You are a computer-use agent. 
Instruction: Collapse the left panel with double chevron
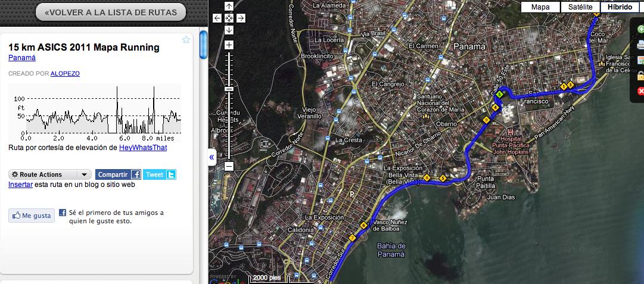[x=211, y=157]
